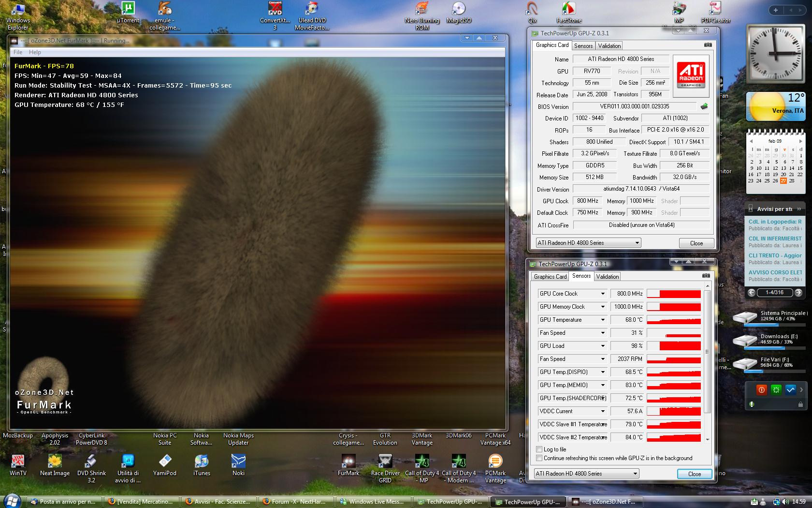Switch to Validation tab in lower GPU-Z window
The image size is (812, 508).
pyautogui.click(x=607, y=277)
